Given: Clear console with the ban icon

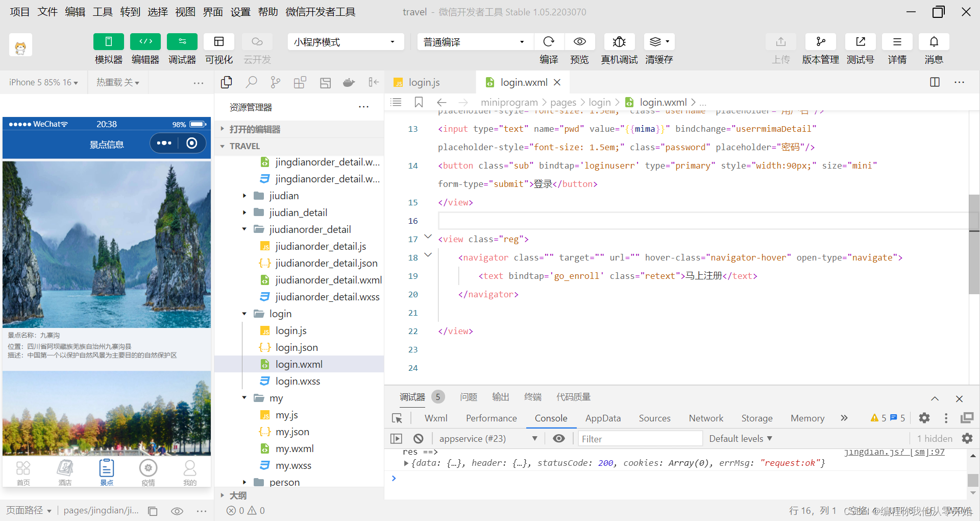Looking at the screenshot, I should [419, 439].
